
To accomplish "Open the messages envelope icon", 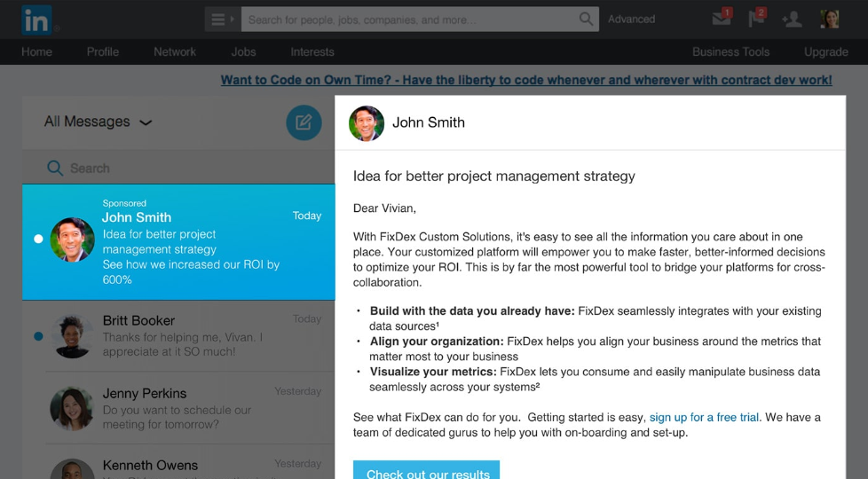I will click(722, 19).
